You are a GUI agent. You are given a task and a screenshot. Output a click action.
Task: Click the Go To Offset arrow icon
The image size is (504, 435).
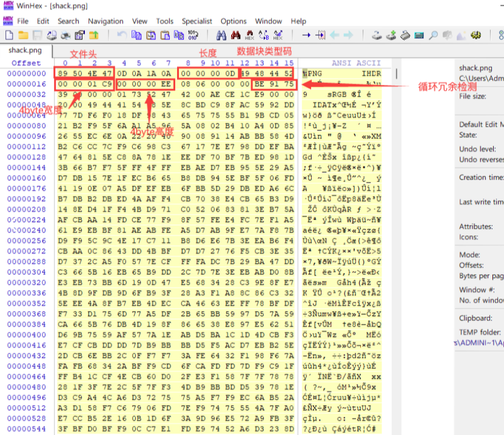coord(306,36)
